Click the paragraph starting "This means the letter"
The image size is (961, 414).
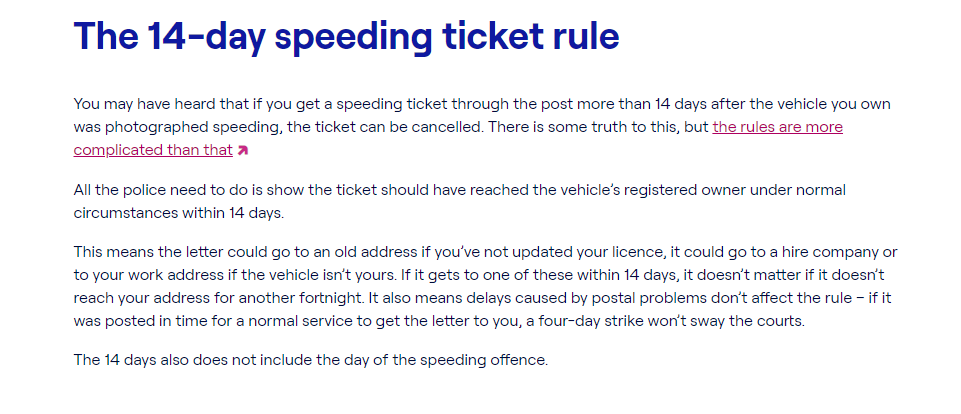tap(485, 286)
